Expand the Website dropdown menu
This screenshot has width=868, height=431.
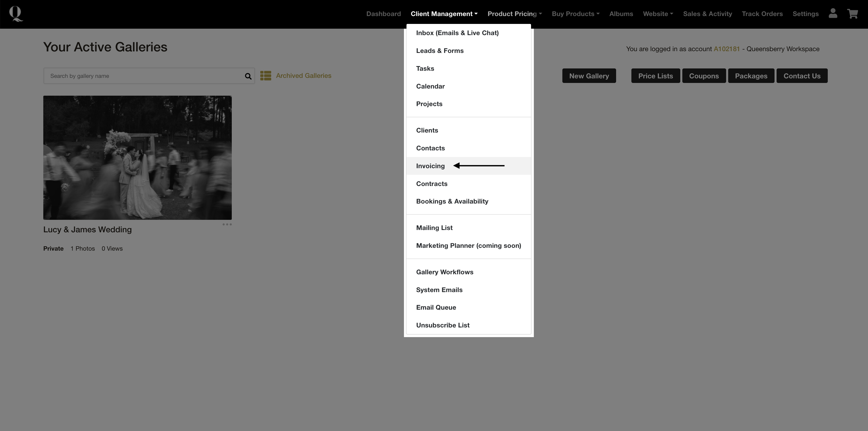click(x=658, y=14)
